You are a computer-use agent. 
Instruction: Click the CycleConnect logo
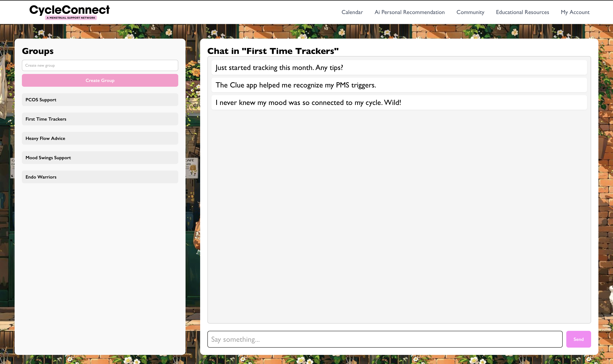click(x=69, y=12)
